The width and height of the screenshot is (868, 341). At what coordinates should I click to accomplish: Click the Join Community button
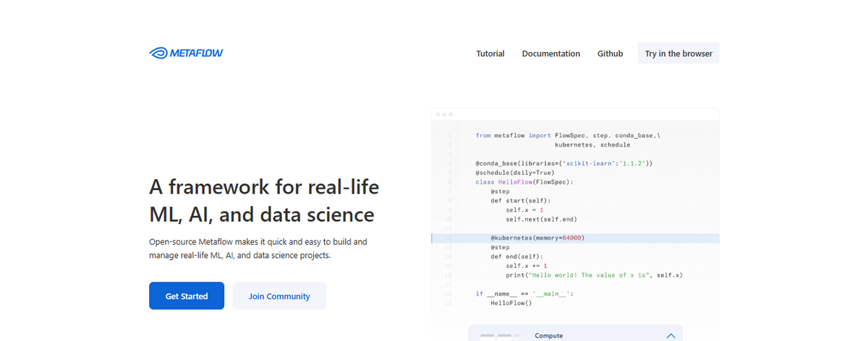click(x=279, y=295)
